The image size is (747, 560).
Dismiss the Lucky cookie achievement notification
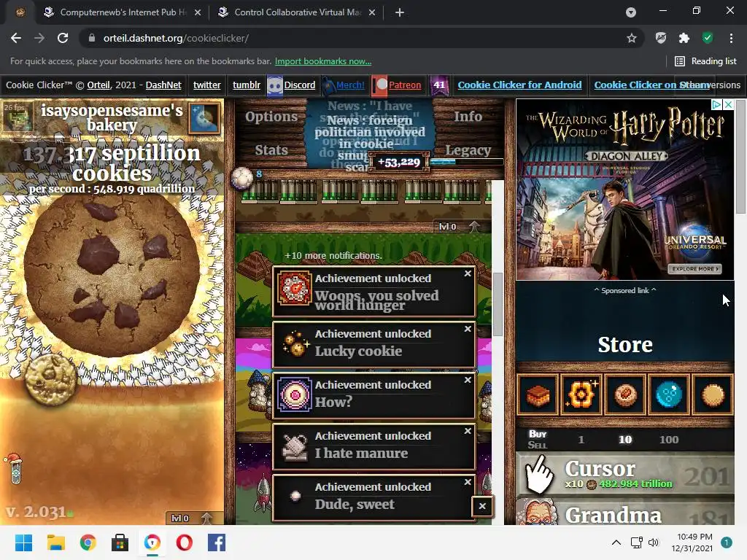coord(468,329)
